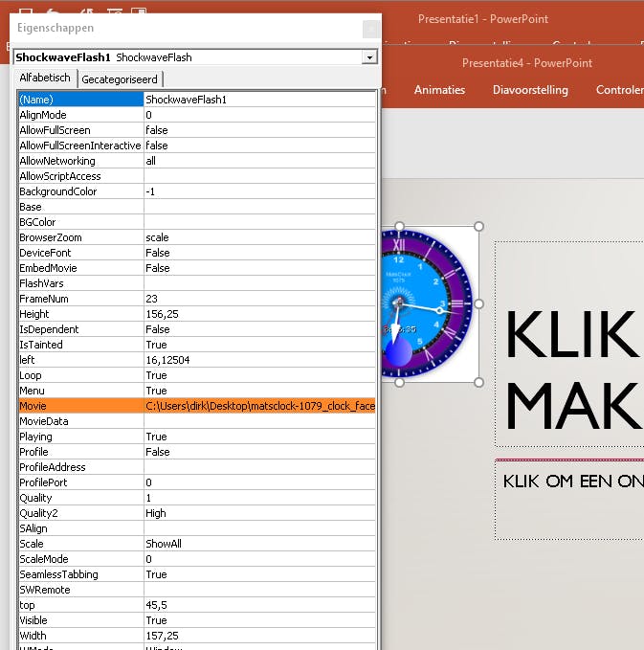Click the left value 16,12504
Viewport: 644px width, 650px height.
point(259,360)
